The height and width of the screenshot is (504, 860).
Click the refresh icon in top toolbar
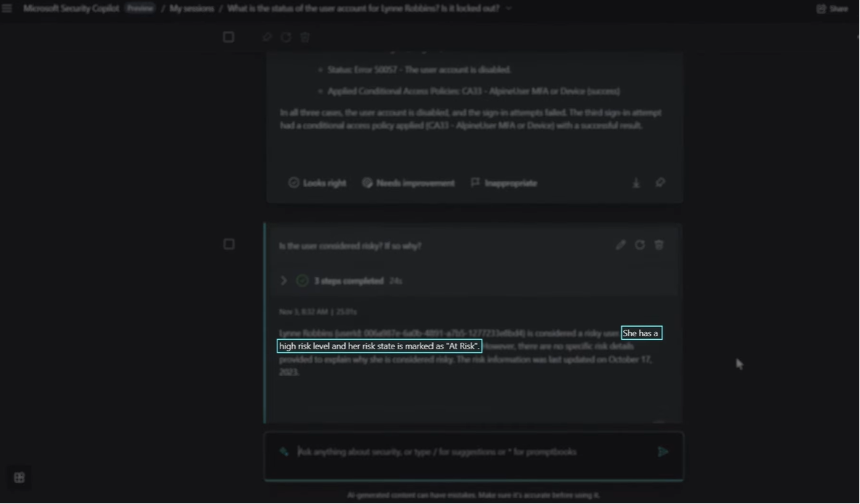pos(286,37)
